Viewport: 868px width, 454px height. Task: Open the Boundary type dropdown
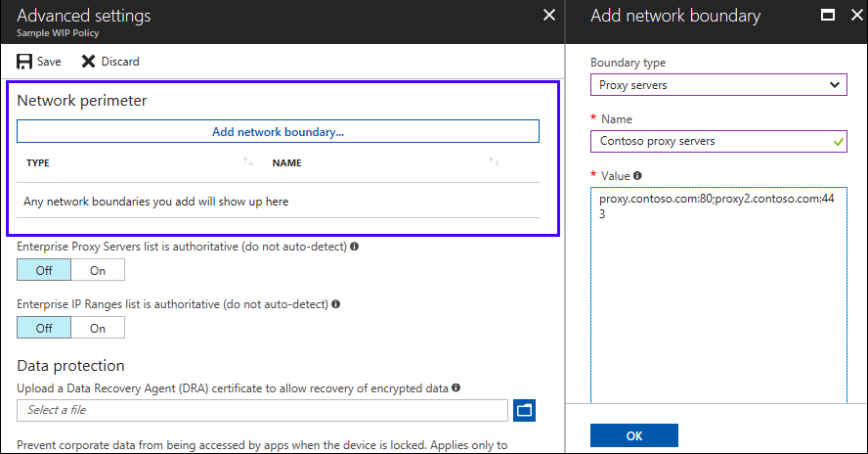click(718, 85)
